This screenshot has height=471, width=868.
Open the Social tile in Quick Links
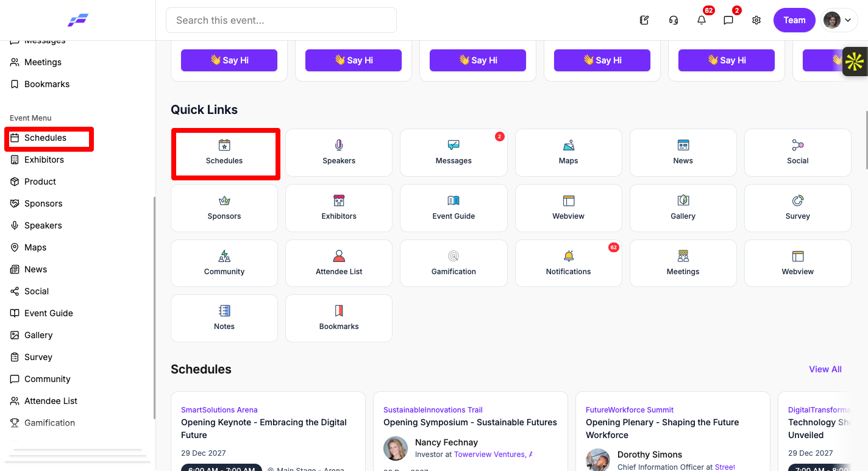coord(797,152)
